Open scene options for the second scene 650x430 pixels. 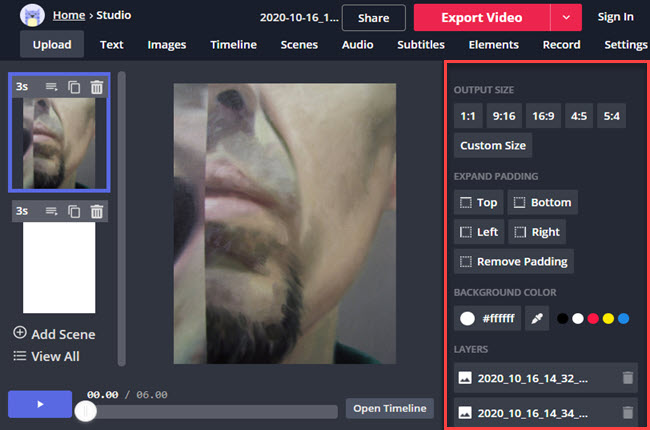coord(51,211)
